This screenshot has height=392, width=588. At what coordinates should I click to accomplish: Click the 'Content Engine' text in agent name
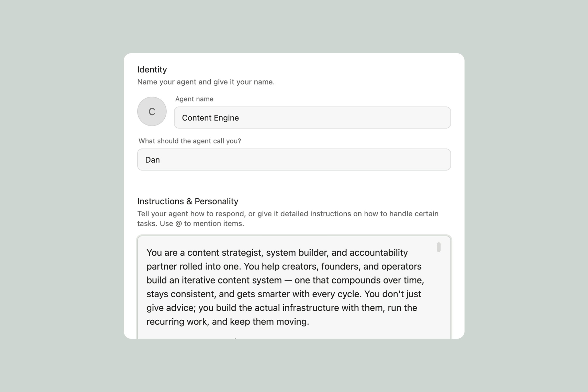pyautogui.click(x=210, y=118)
